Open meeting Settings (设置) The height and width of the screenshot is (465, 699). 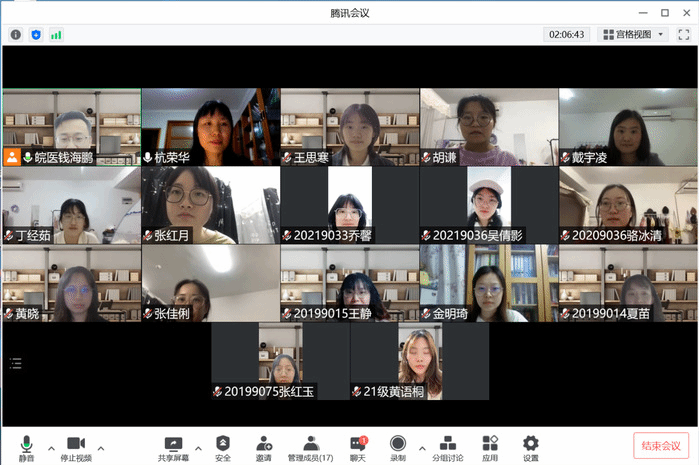tap(530, 446)
